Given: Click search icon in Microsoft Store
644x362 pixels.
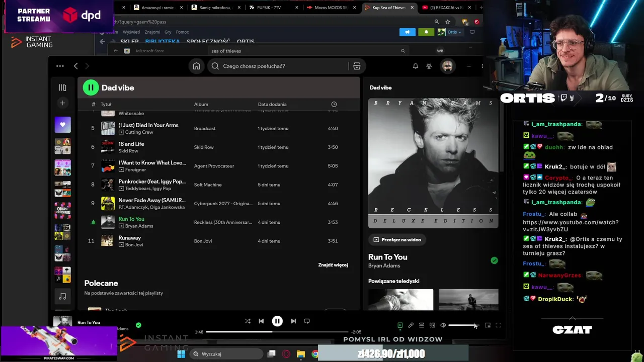Looking at the screenshot, I should (403, 51).
